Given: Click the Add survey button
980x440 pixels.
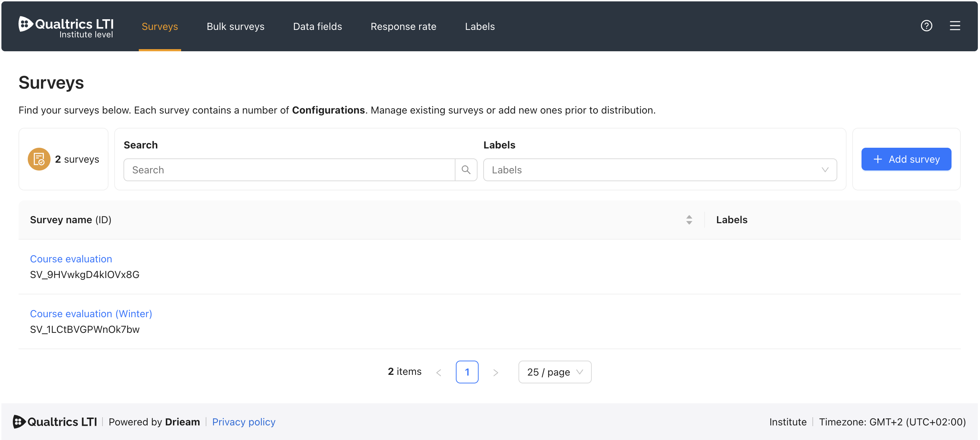Looking at the screenshot, I should point(906,159).
